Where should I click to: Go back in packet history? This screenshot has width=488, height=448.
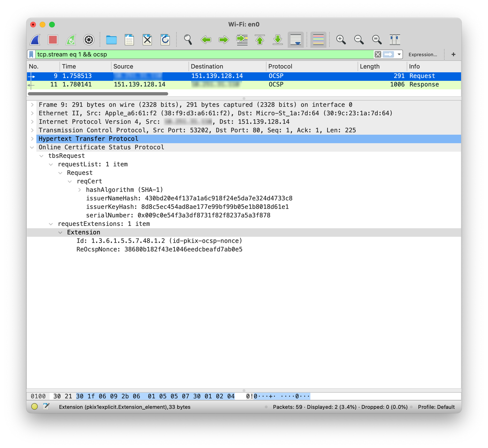pyautogui.click(x=206, y=39)
